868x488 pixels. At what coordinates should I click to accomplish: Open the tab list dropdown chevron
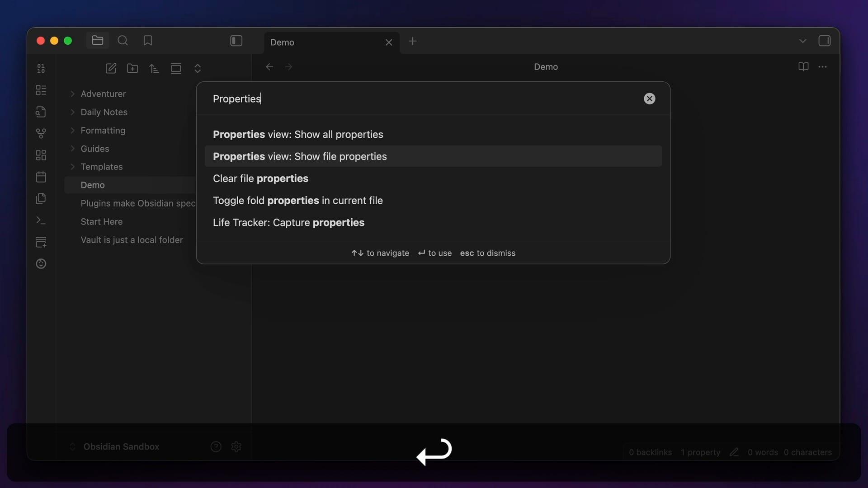coord(802,41)
